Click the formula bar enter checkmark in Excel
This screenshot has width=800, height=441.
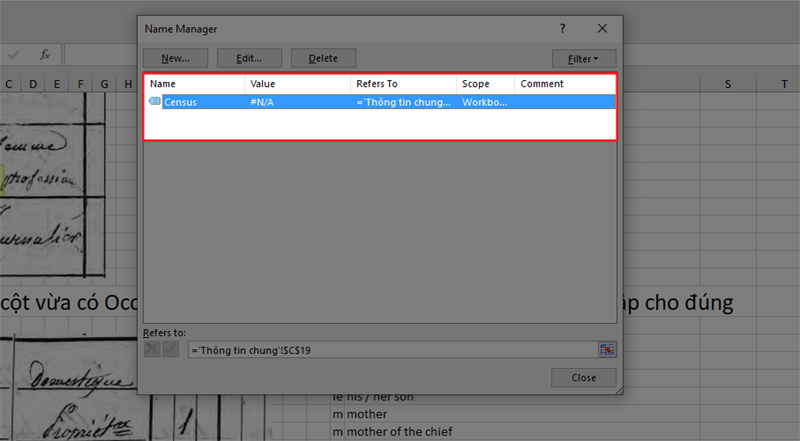pyautogui.click(x=14, y=55)
